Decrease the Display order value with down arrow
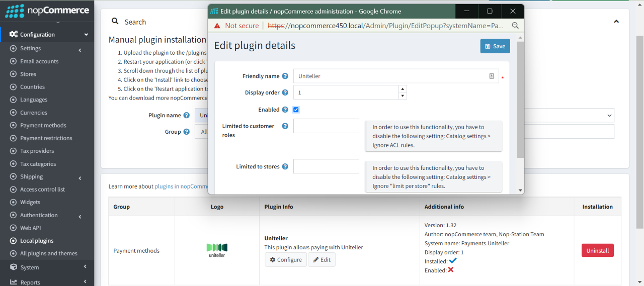This screenshot has width=644, height=286. (x=403, y=96)
